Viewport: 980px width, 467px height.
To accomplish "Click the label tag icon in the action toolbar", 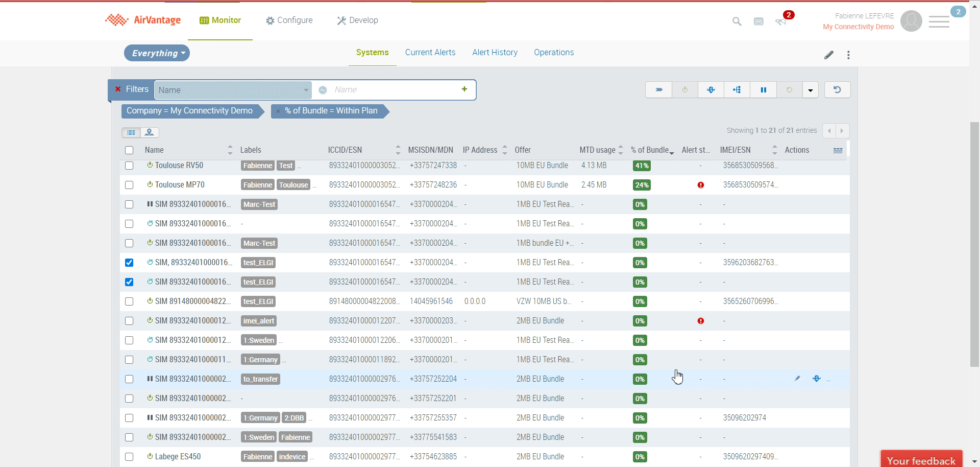I will pyautogui.click(x=658, y=90).
